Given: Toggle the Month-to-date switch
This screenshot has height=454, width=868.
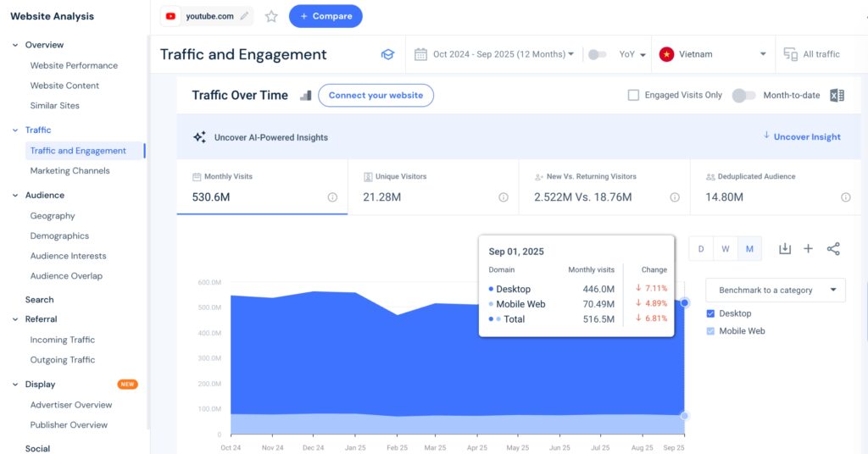Looking at the screenshot, I should tap(743, 96).
